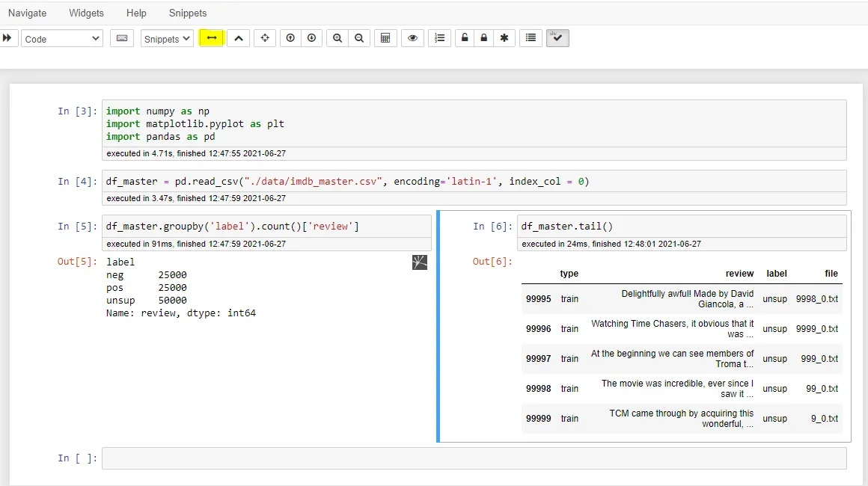
Task: Click the restart-and-run-all fast-forward icon
Action: (x=7, y=38)
